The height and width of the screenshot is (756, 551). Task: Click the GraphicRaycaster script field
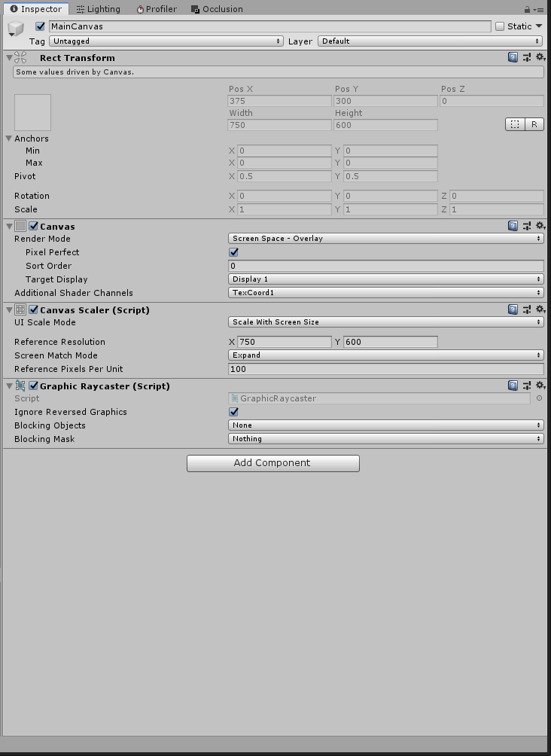click(379, 398)
